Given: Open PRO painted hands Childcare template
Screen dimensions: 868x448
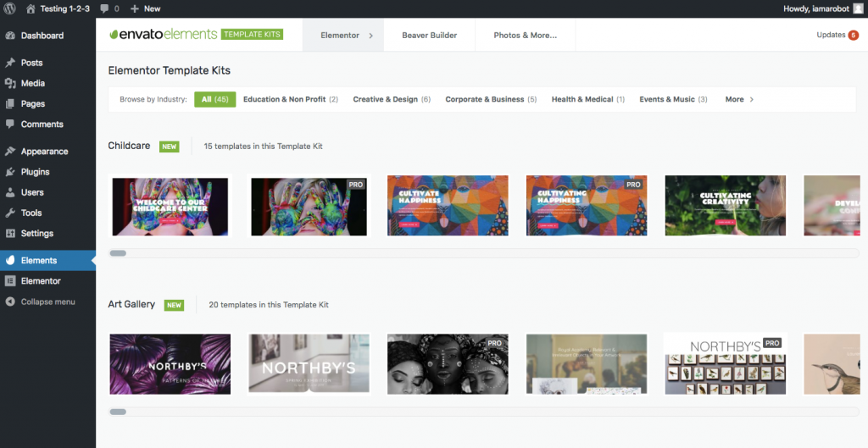Looking at the screenshot, I should [309, 207].
